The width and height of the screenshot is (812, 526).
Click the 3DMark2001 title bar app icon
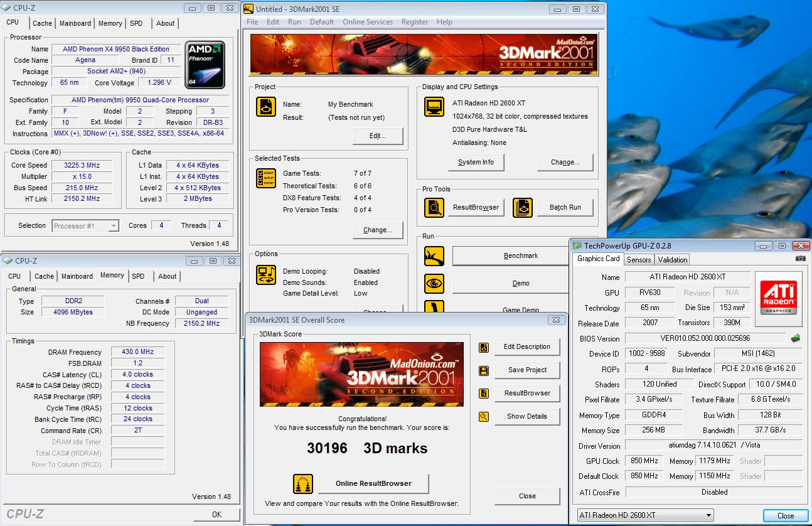tap(249, 8)
